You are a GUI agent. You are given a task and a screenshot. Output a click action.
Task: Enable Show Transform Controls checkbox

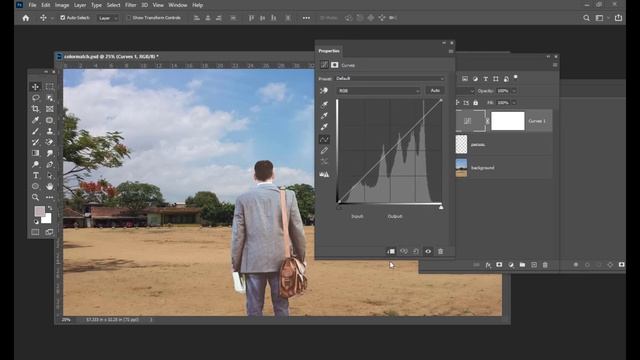pos(129,18)
